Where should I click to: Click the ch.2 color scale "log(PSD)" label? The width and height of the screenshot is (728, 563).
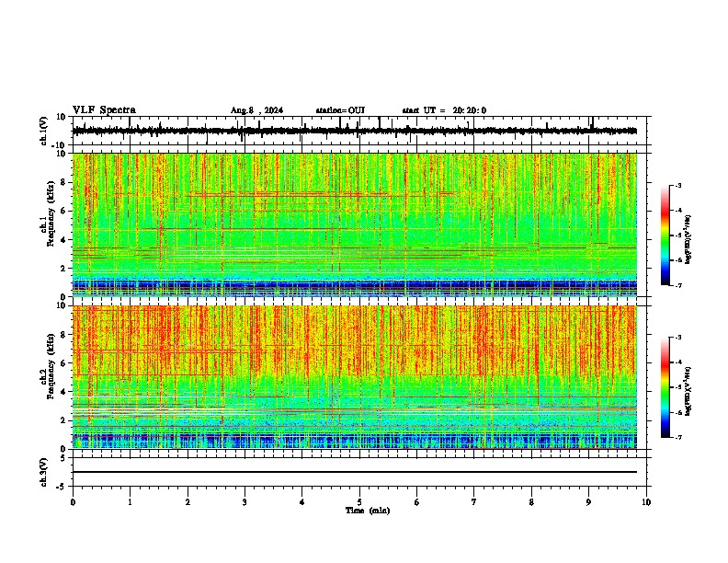[x=688, y=392]
